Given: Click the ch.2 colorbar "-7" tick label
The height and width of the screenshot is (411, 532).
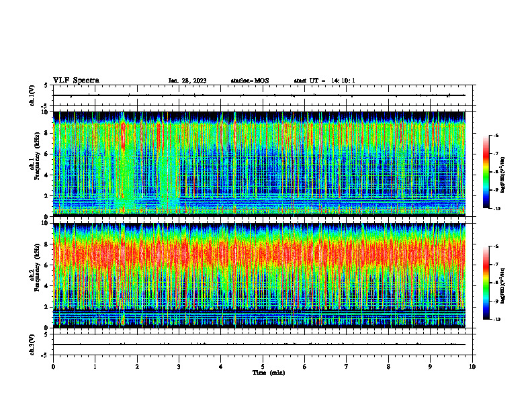Looking at the screenshot, I should (x=496, y=265).
